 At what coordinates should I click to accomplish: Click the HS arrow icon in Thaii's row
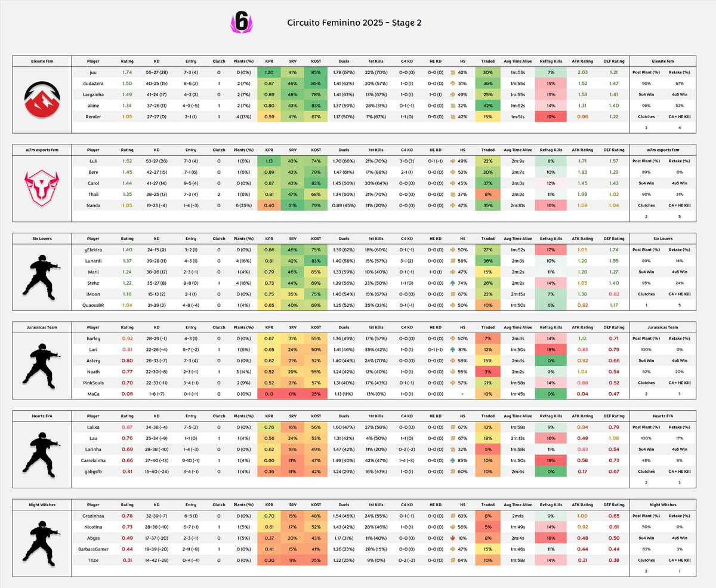pos(453,193)
